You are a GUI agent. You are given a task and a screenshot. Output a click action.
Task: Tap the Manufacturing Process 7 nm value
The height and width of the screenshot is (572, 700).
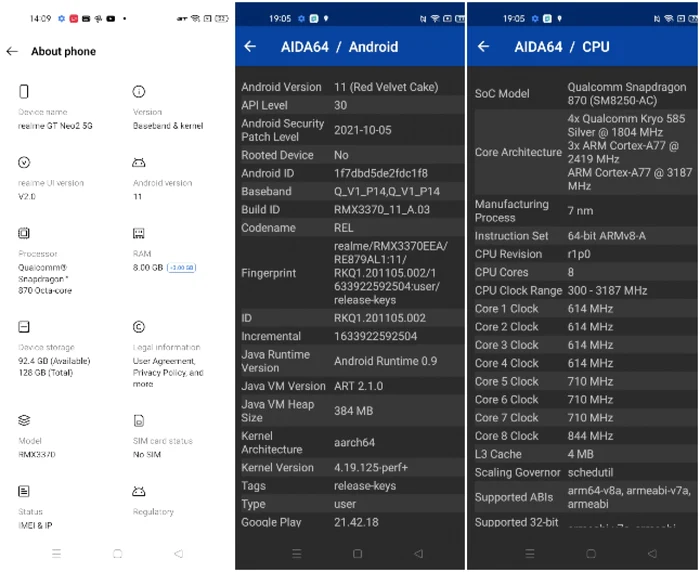580,211
